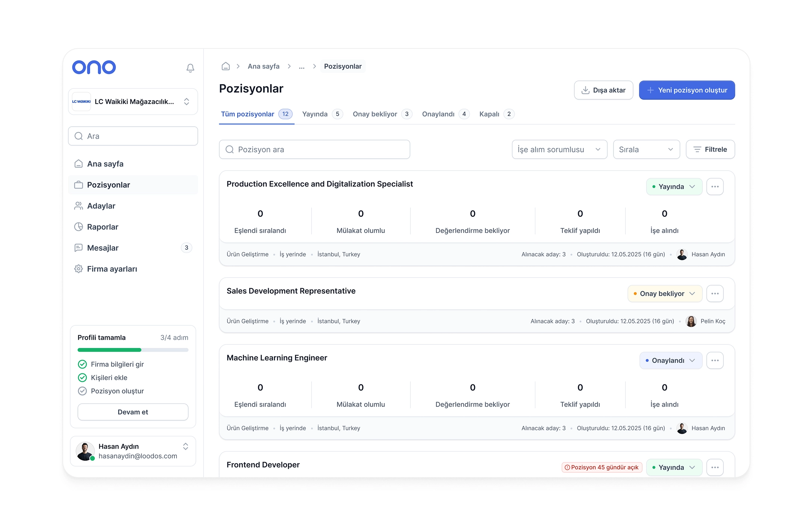The image size is (812, 526).
Task: Open more options for Machine Learning Engineer
Action: pos(715,361)
